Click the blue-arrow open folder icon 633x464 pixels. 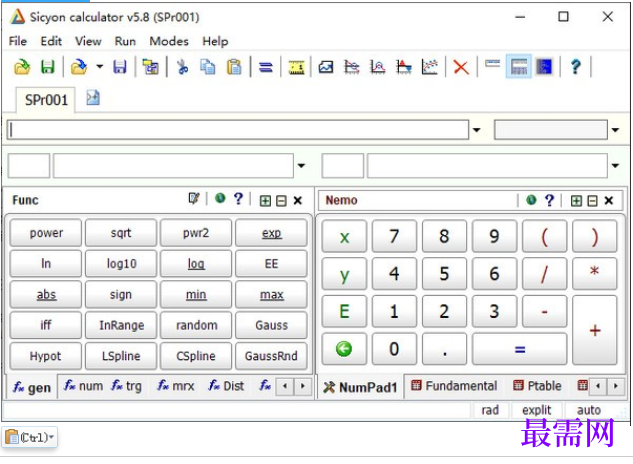(79, 67)
